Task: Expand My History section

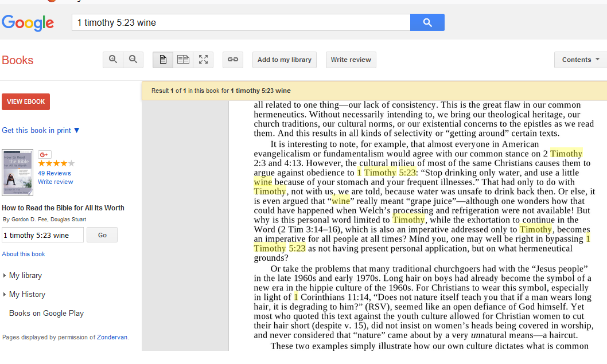Action: [24, 295]
